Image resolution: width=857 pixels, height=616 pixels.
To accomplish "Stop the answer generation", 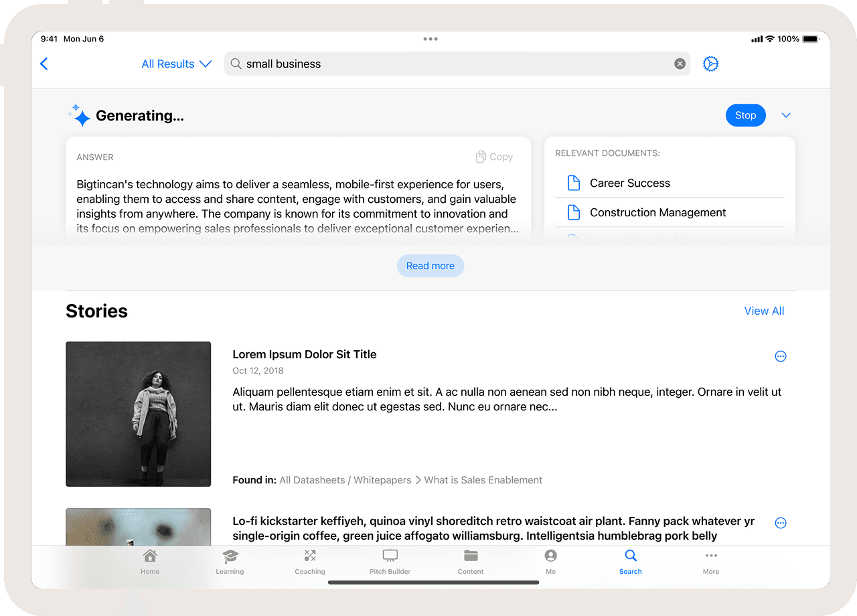I will click(x=745, y=115).
